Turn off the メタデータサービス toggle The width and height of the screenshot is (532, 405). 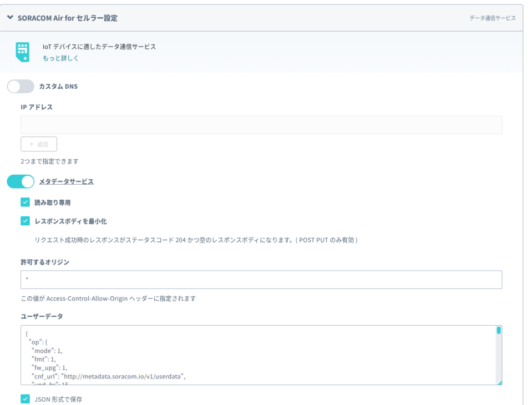(21, 181)
